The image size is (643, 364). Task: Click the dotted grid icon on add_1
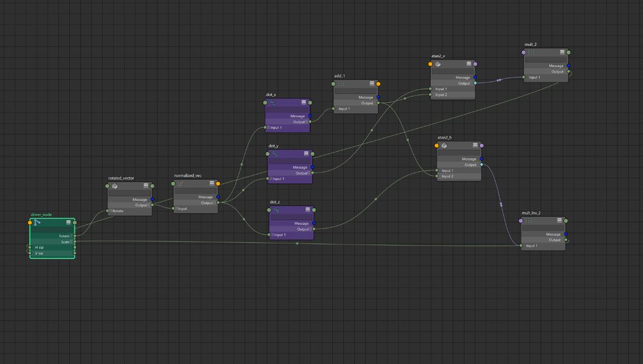(x=341, y=84)
